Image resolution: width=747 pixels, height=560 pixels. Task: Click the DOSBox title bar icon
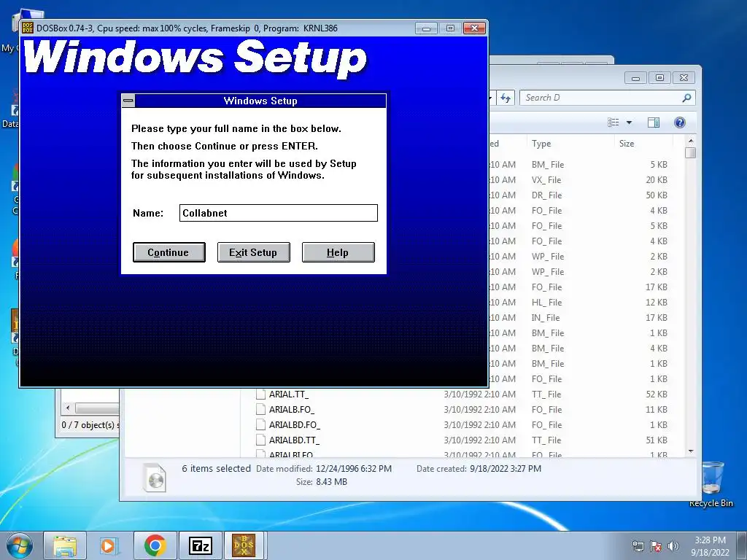pos(28,28)
